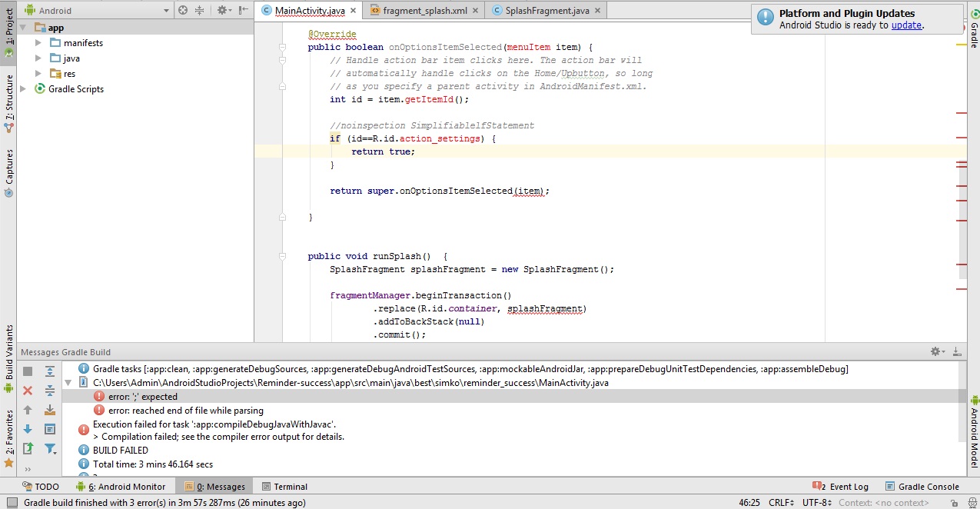980x509 pixels.
Task: Open the Event Log button
Action: (x=842, y=487)
